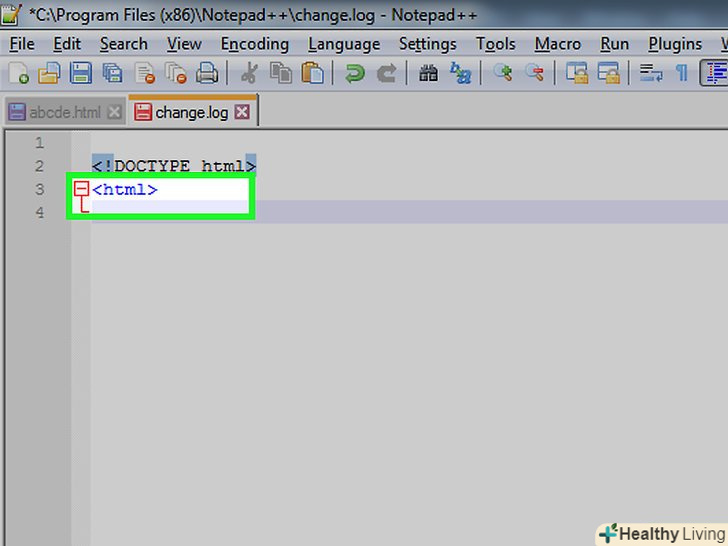
Task: Toggle the Show Indent Guide icon
Action: tap(715, 73)
